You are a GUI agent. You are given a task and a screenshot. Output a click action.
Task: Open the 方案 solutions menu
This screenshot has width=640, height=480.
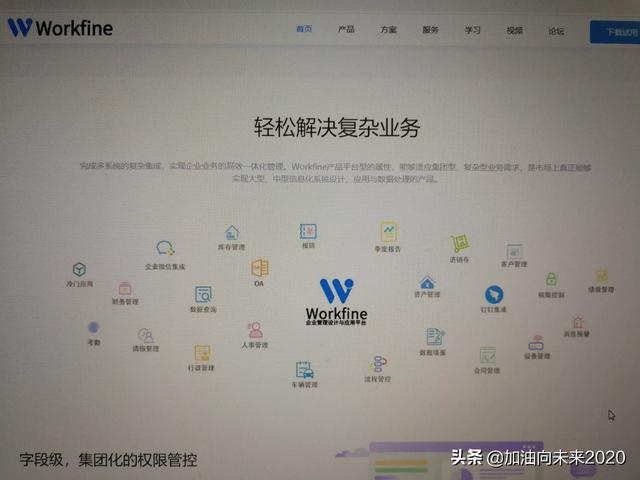(x=388, y=30)
